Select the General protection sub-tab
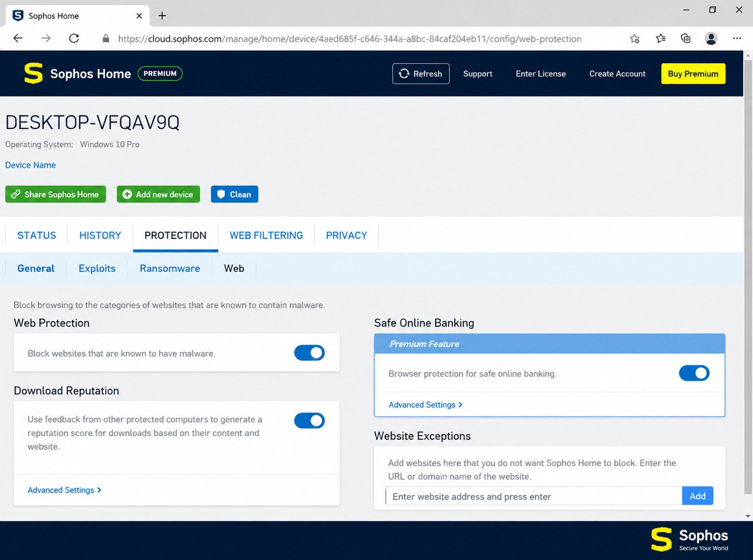 (36, 269)
